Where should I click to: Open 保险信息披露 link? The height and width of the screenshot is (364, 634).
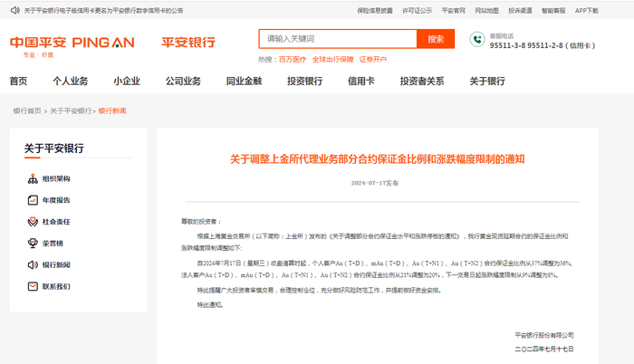click(375, 11)
